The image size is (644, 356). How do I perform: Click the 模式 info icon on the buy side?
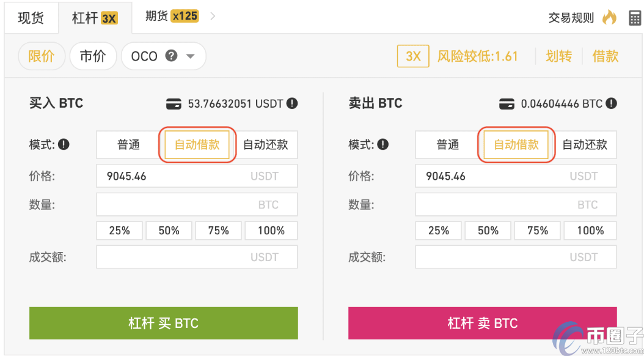64,144
